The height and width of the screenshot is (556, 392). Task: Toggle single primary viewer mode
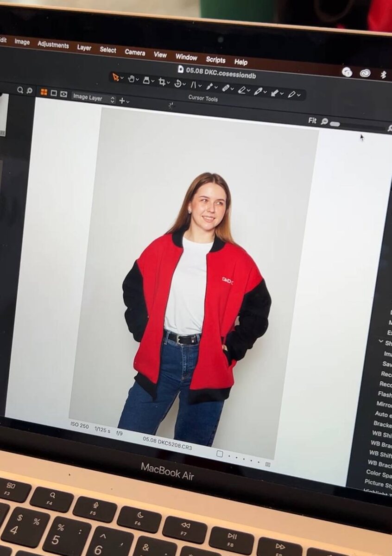pyautogui.click(x=54, y=93)
